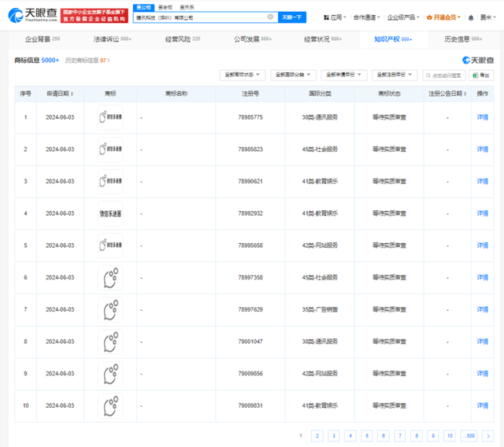The image size is (504, 447).
Task: Focus the trademark table search box
Action: coord(444,76)
